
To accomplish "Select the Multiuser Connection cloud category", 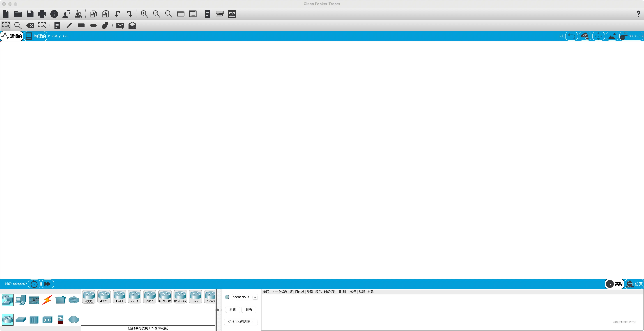I will tap(74, 300).
